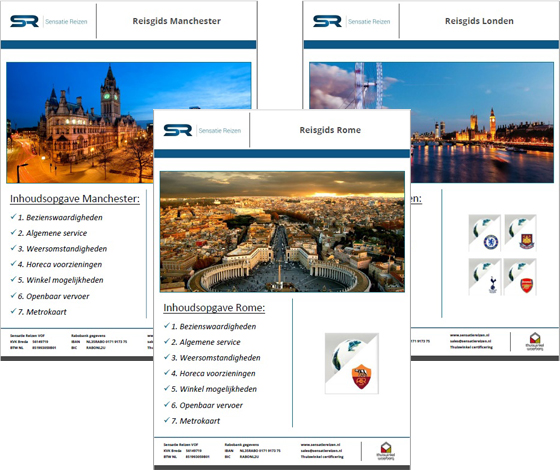Open '3. Weersomstandigheden' in the Manchester list
This screenshot has height=470, width=560.
point(62,249)
